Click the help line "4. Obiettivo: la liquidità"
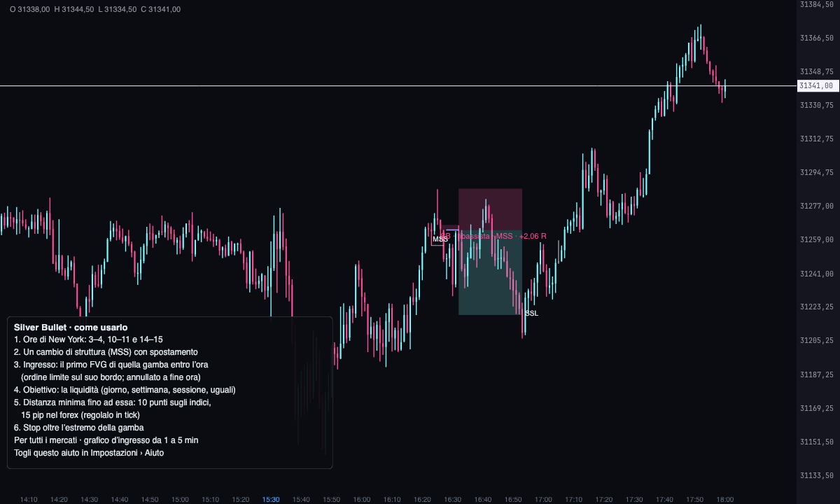Viewport: 840px width, 504px height. [x=125, y=390]
